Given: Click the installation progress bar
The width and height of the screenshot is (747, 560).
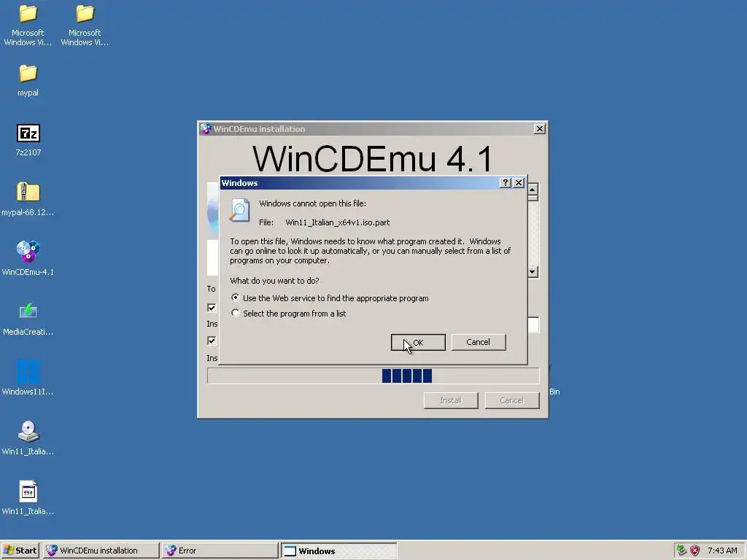Looking at the screenshot, I should click(x=373, y=376).
